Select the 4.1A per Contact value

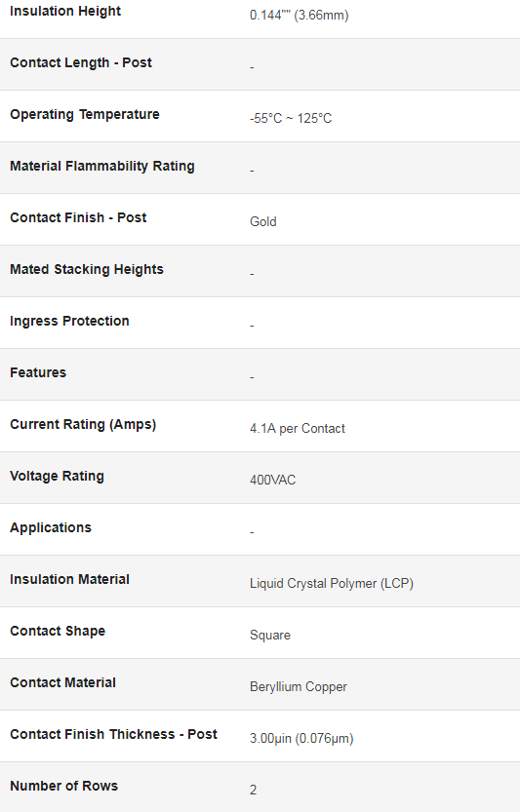pos(297,429)
